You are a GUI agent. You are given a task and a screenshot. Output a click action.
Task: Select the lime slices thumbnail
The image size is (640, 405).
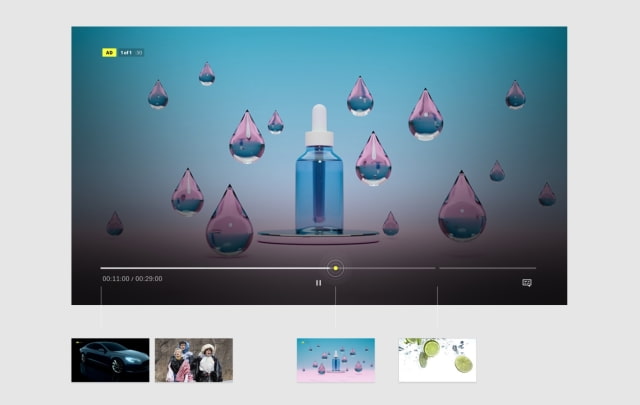pyautogui.click(x=437, y=360)
